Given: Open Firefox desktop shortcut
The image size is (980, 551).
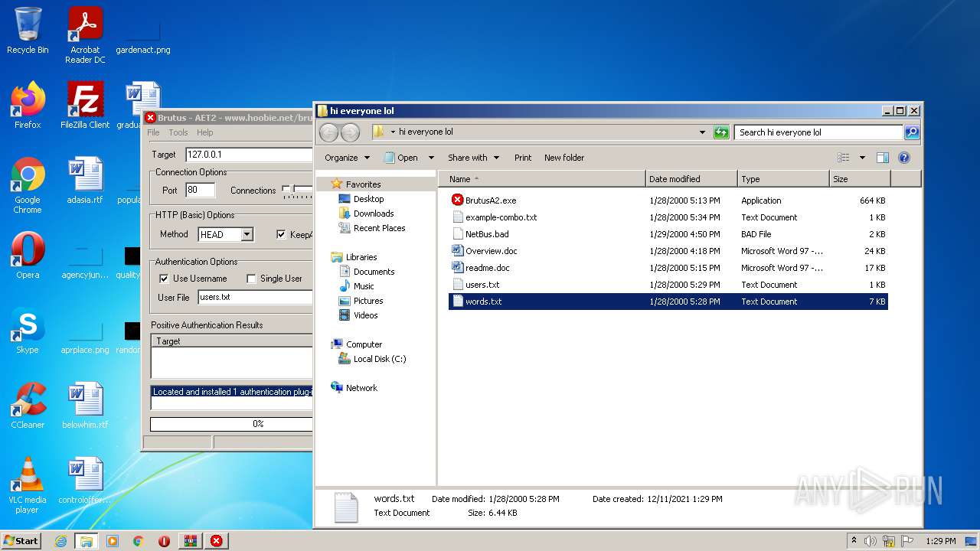Looking at the screenshot, I should pos(28,106).
